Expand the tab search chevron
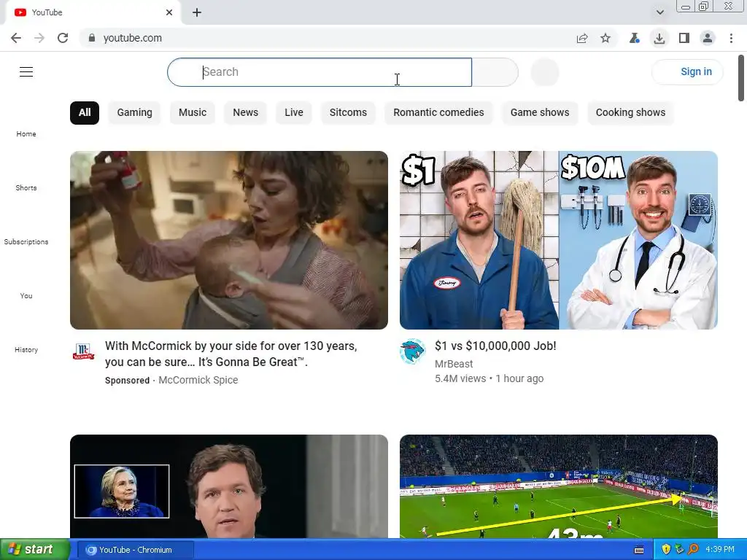Image resolution: width=747 pixels, height=560 pixels. point(659,12)
